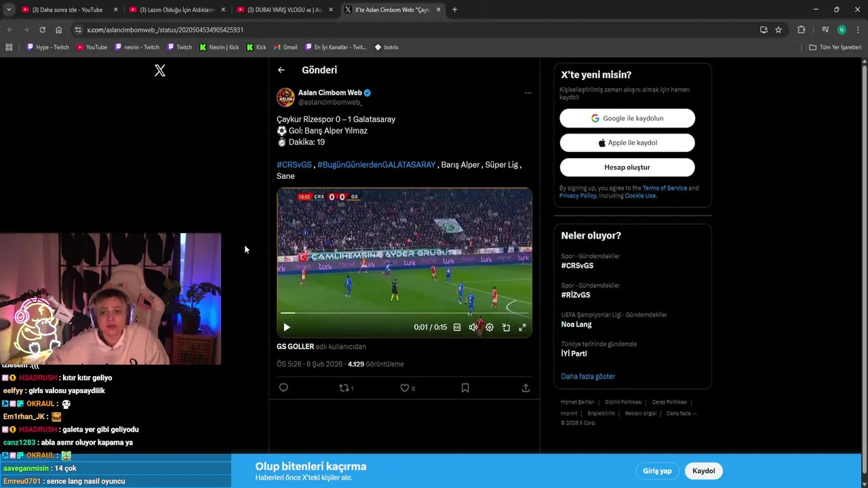Expand footer Daha fazla menu
Image resolution: width=868 pixels, height=488 pixels.
click(681, 413)
